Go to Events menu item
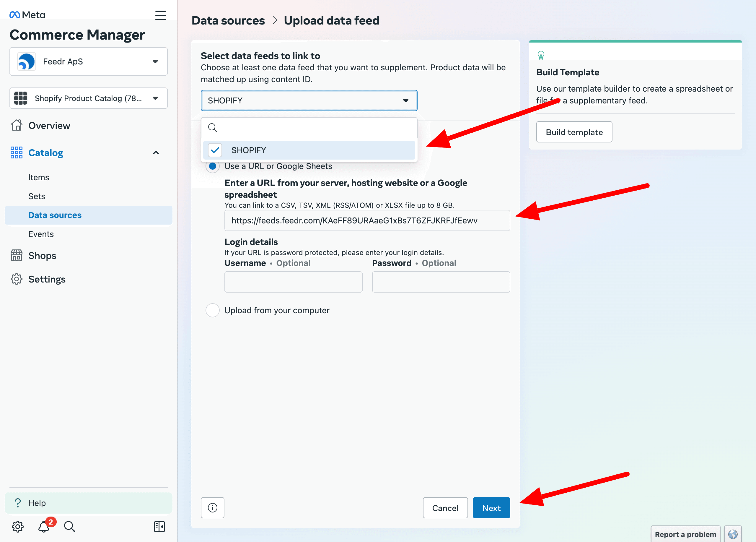This screenshot has width=756, height=542. (41, 234)
